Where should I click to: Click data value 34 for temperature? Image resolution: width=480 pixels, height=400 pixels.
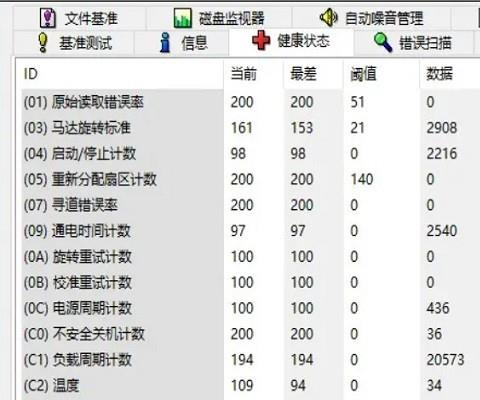pos(434,385)
